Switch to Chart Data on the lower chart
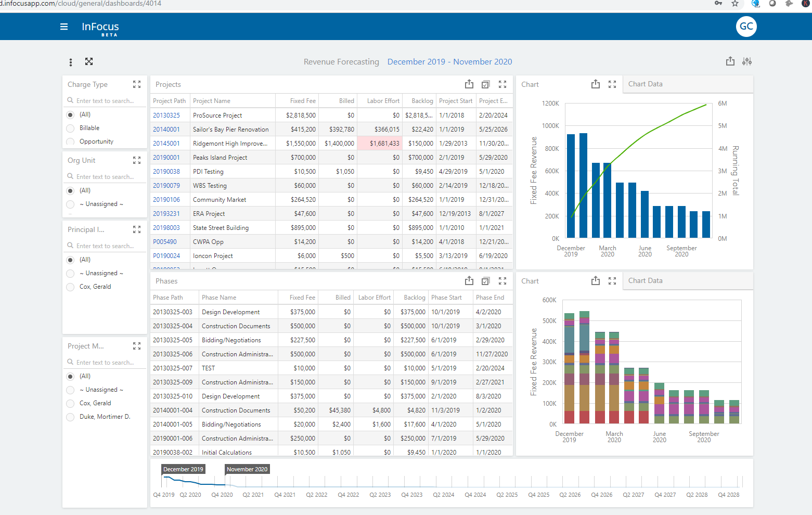Image resolution: width=812 pixels, height=515 pixels. [x=646, y=280]
